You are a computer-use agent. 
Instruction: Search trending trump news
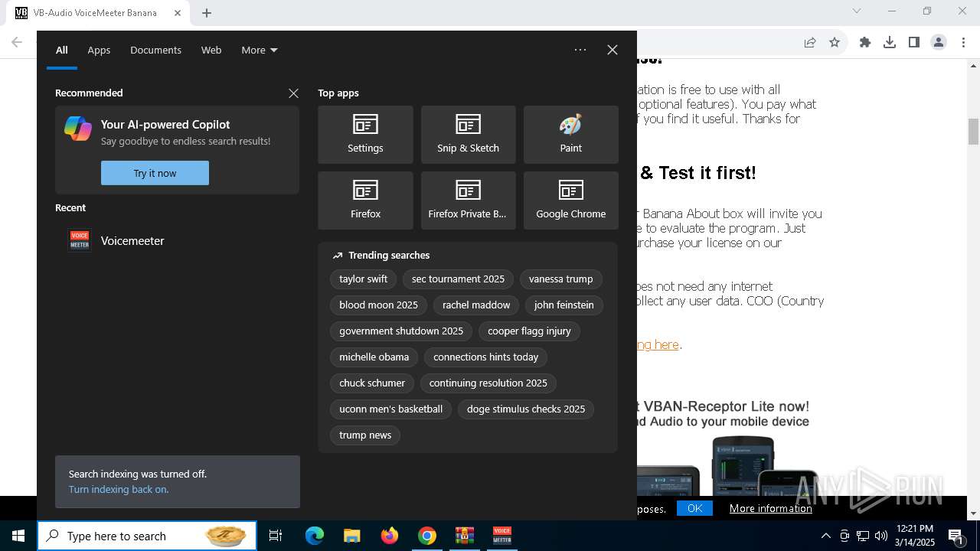365,435
